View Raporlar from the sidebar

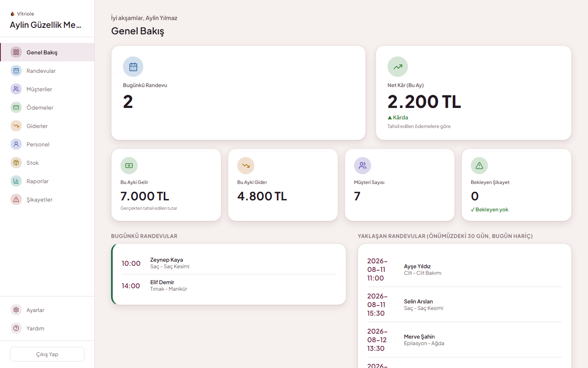pyautogui.click(x=47, y=181)
